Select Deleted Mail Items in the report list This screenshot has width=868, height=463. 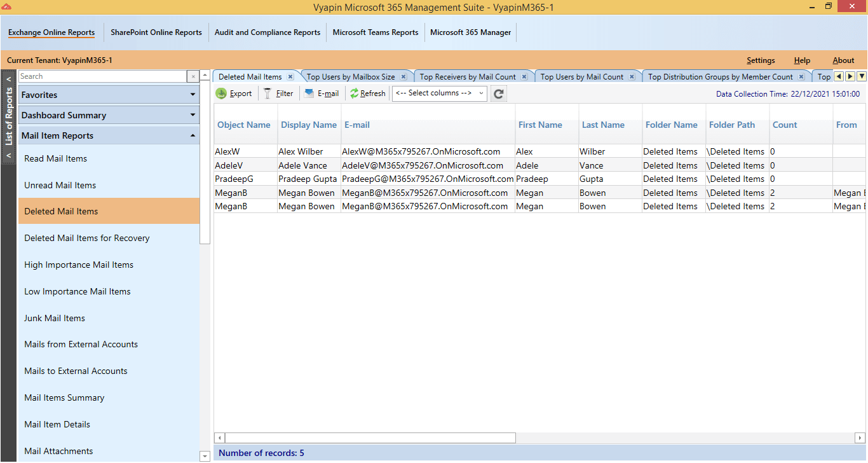coord(109,211)
